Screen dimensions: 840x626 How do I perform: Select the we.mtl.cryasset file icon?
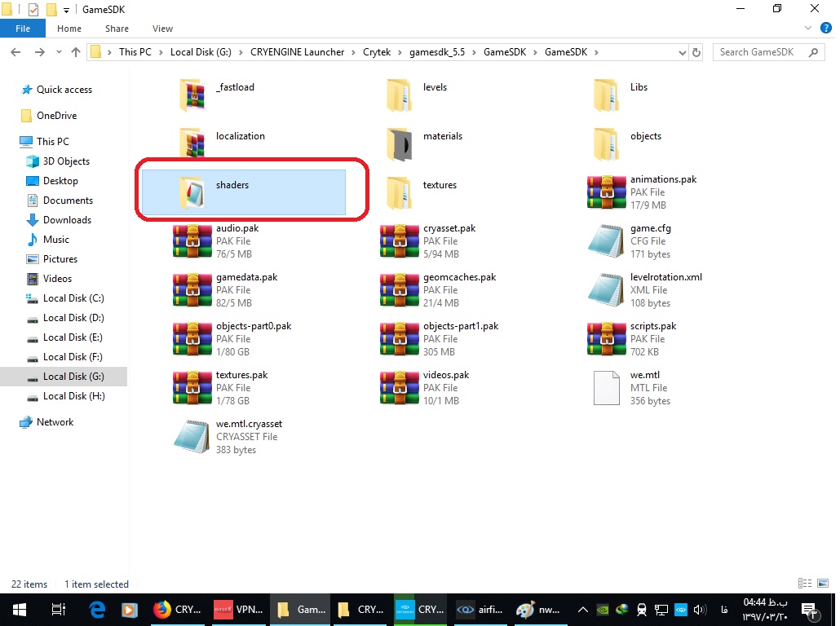[192, 436]
